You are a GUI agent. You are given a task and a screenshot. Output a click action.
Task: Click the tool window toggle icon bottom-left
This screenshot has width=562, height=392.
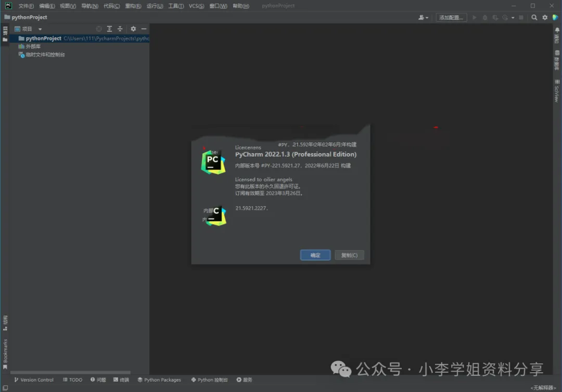coord(5,388)
